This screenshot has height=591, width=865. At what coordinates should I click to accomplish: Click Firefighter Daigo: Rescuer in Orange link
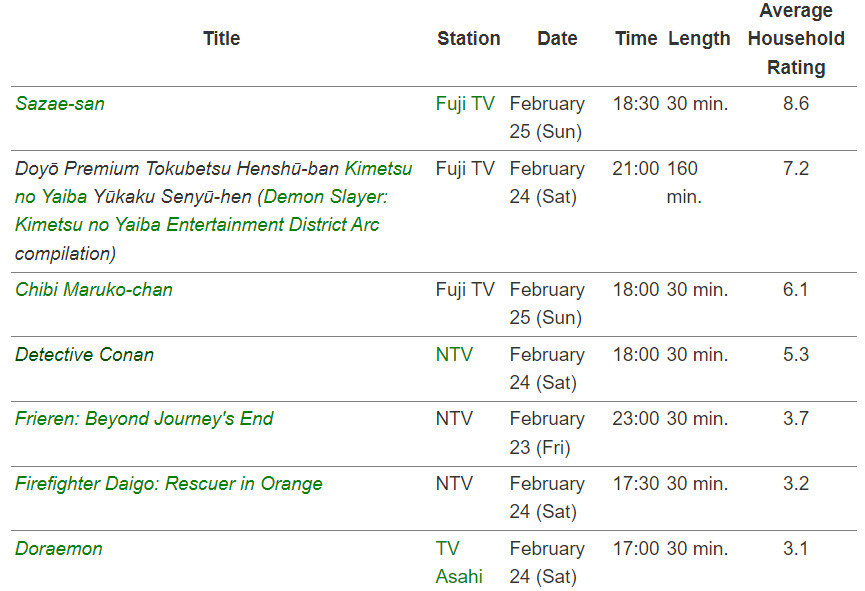[x=169, y=484]
